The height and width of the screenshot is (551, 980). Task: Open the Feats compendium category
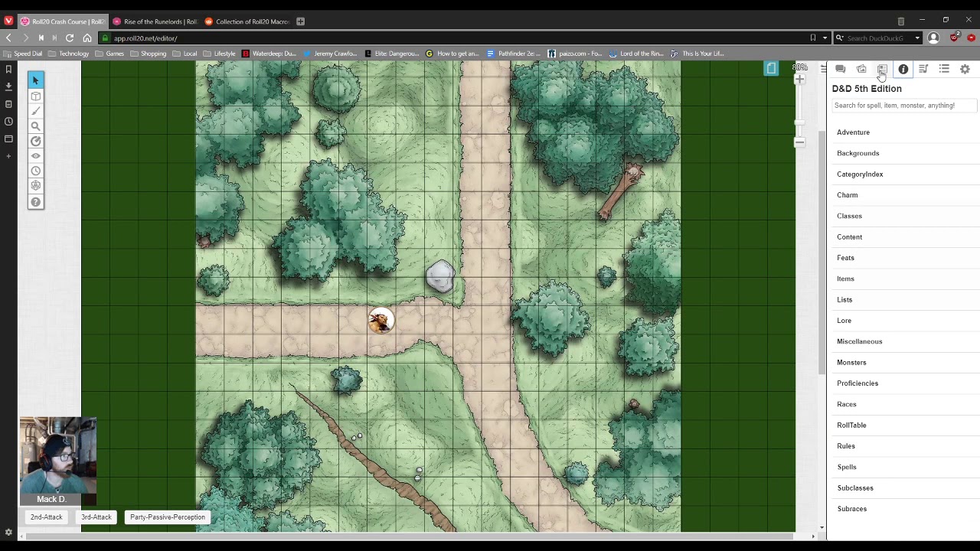coord(845,258)
